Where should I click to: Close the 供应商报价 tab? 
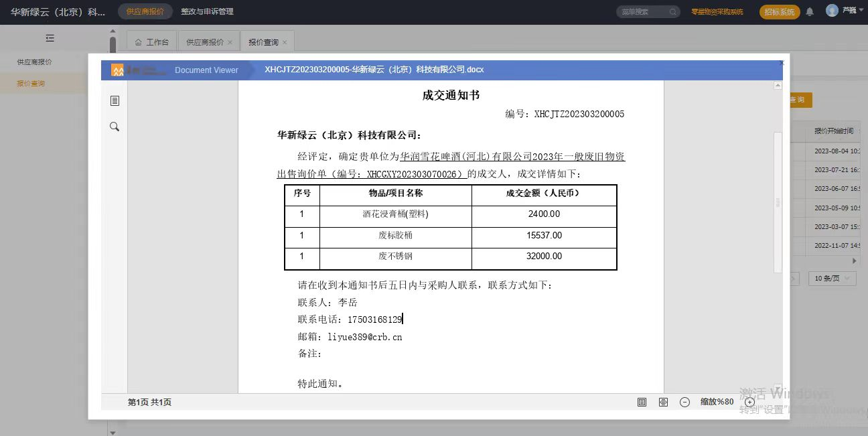(x=230, y=42)
